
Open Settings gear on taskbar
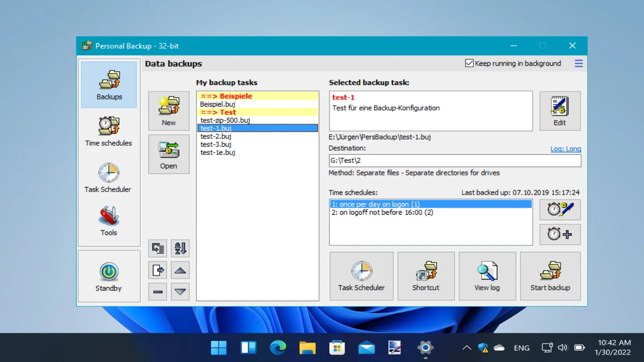426,347
